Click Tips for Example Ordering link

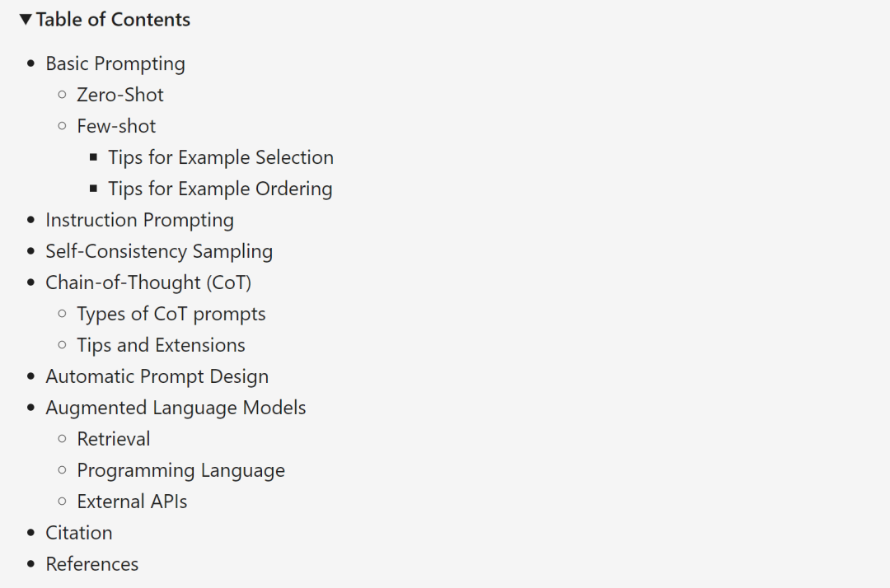pos(220,188)
